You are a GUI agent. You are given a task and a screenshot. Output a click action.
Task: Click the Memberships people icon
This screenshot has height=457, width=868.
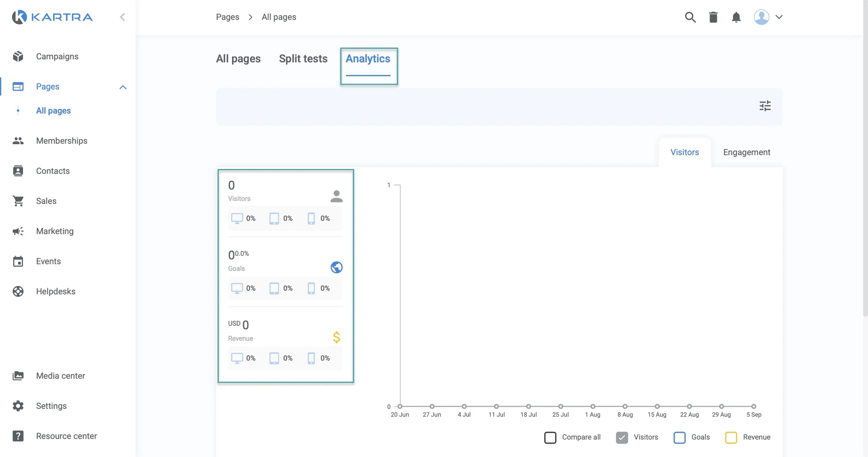[18, 141]
